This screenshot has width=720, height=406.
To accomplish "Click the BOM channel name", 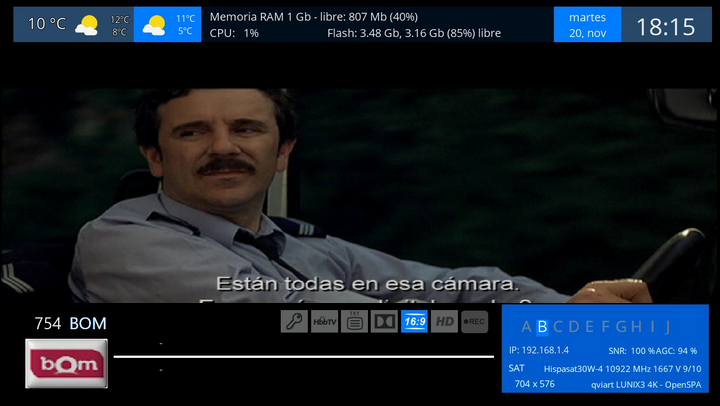I will [x=88, y=324].
